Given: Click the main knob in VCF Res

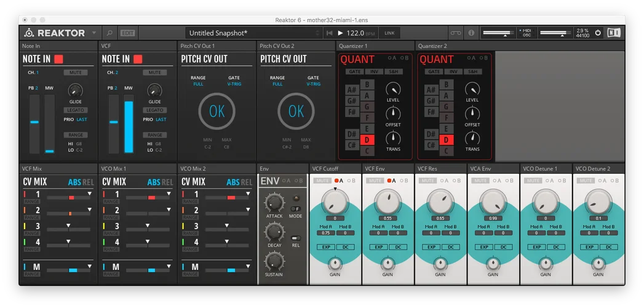Looking at the screenshot, I should coord(440,201).
